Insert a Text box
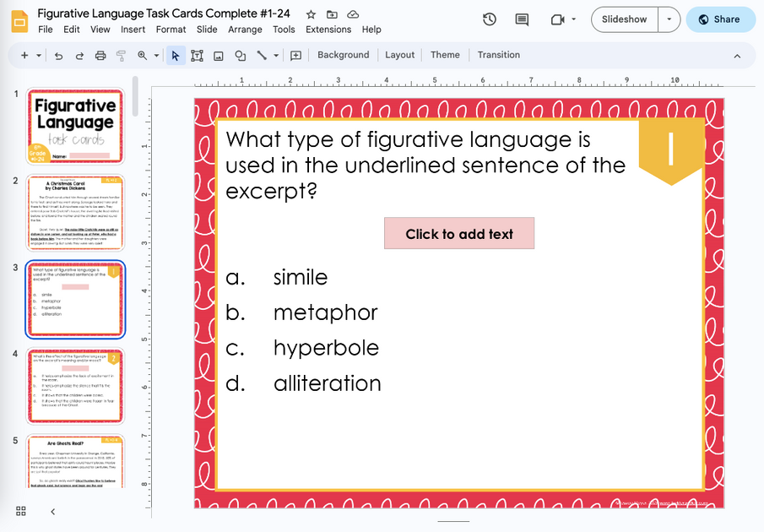This screenshot has height=532, width=764. [198, 55]
